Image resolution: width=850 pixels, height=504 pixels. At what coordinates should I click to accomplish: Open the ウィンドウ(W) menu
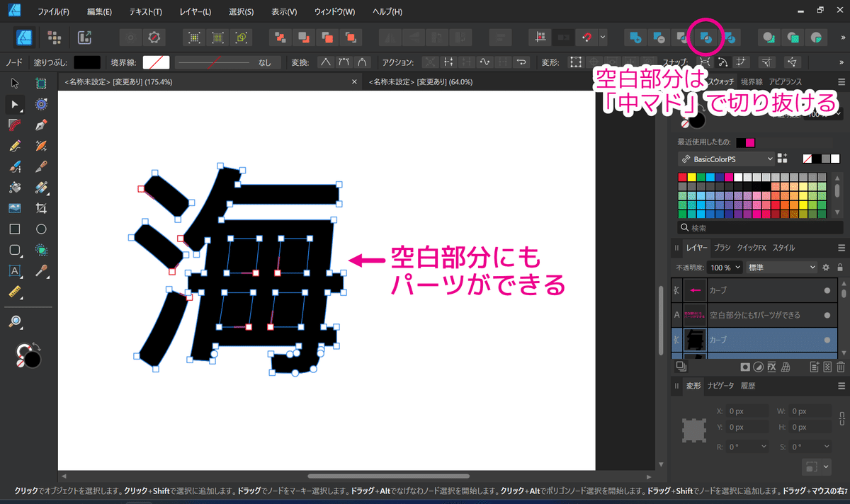[334, 12]
